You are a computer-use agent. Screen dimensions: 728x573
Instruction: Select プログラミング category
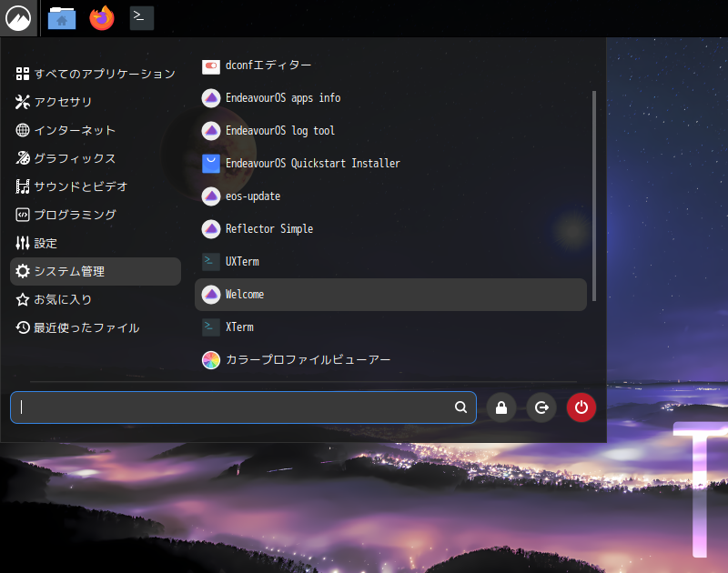pos(96,215)
